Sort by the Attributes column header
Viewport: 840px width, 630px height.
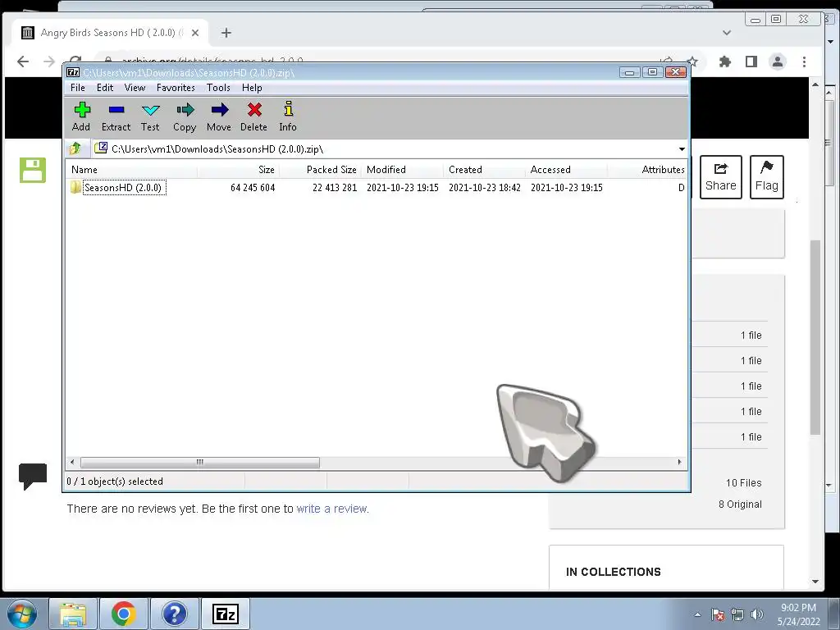(x=647, y=170)
